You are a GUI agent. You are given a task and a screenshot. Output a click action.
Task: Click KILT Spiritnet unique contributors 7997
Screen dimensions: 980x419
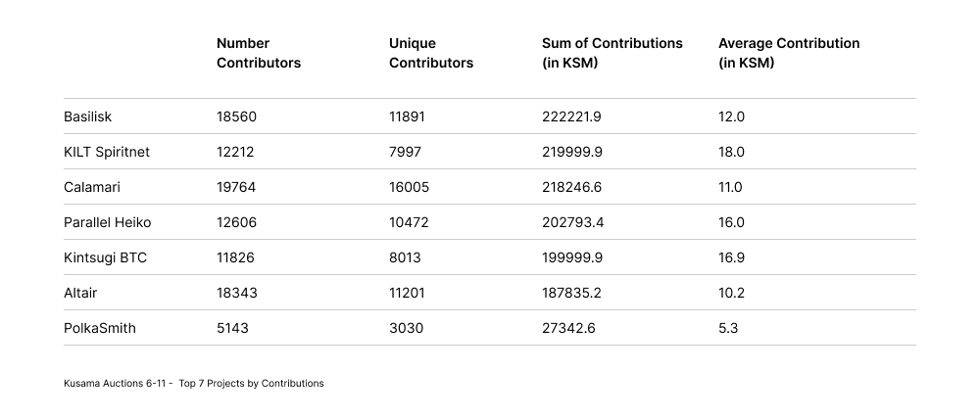406,152
